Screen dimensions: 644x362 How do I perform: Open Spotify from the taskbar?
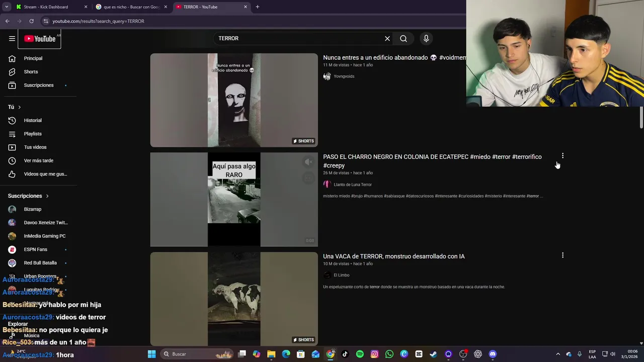pos(360,354)
